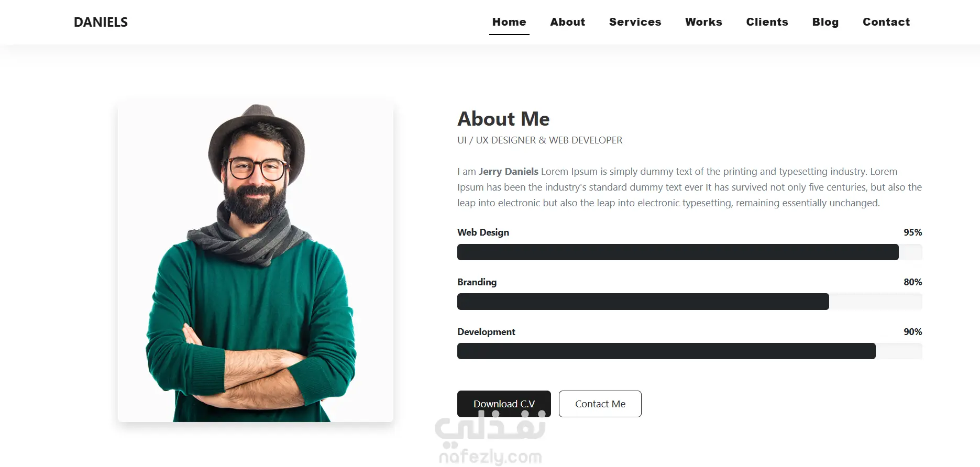Navigate to the Blog page

tap(825, 22)
